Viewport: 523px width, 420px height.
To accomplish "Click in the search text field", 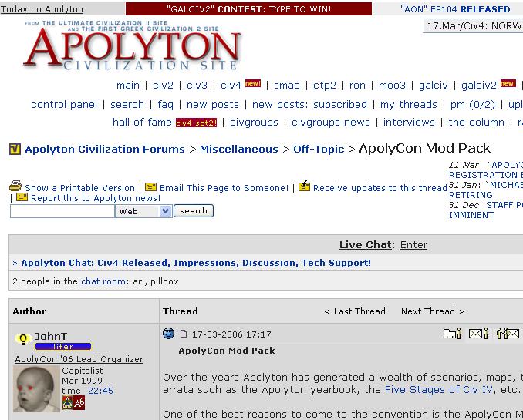I will pos(62,211).
